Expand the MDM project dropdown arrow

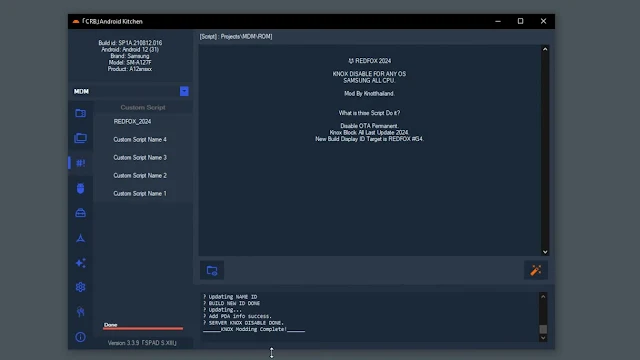(x=184, y=91)
